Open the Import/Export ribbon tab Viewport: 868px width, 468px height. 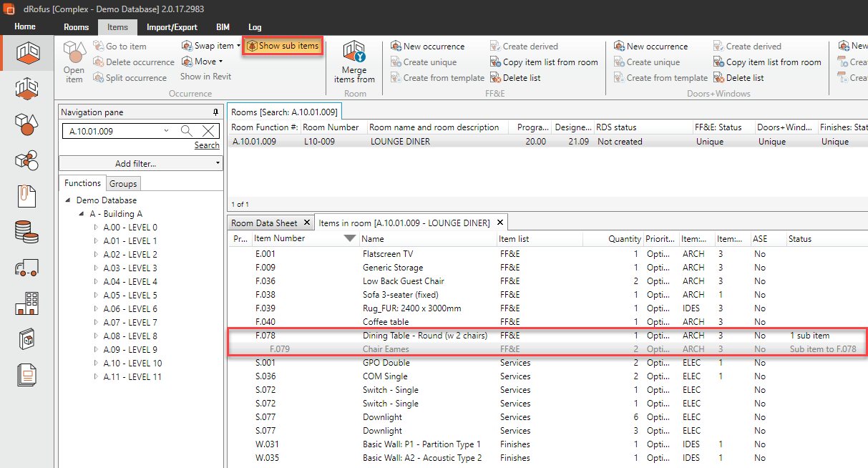point(172,27)
